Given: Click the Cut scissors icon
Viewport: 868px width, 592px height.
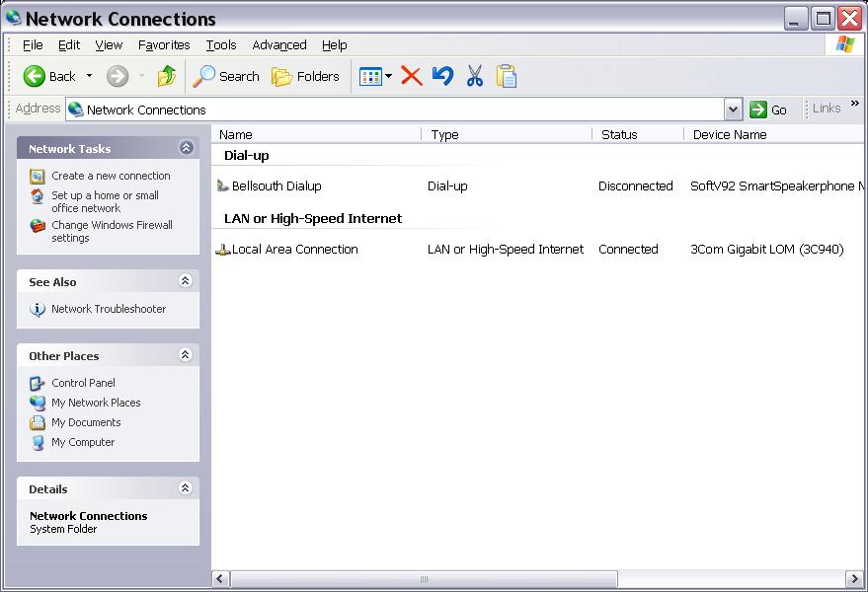Looking at the screenshot, I should (475, 76).
